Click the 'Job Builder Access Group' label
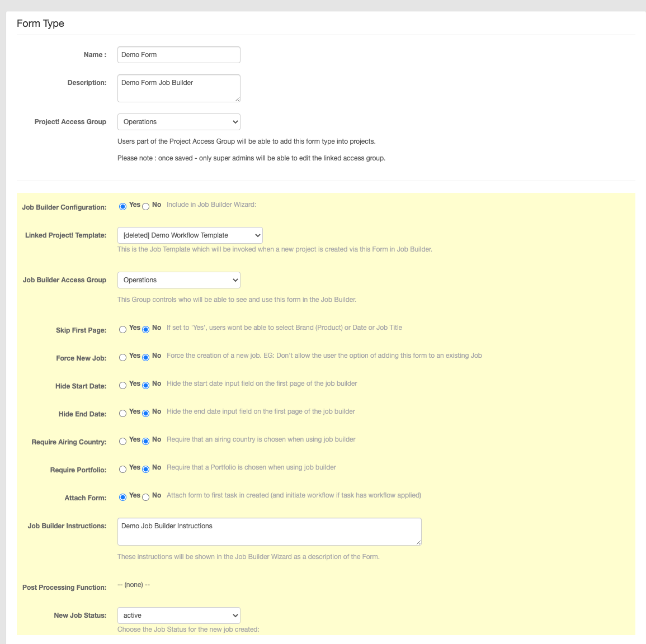This screenshot has height=644, width=646. 64,280
